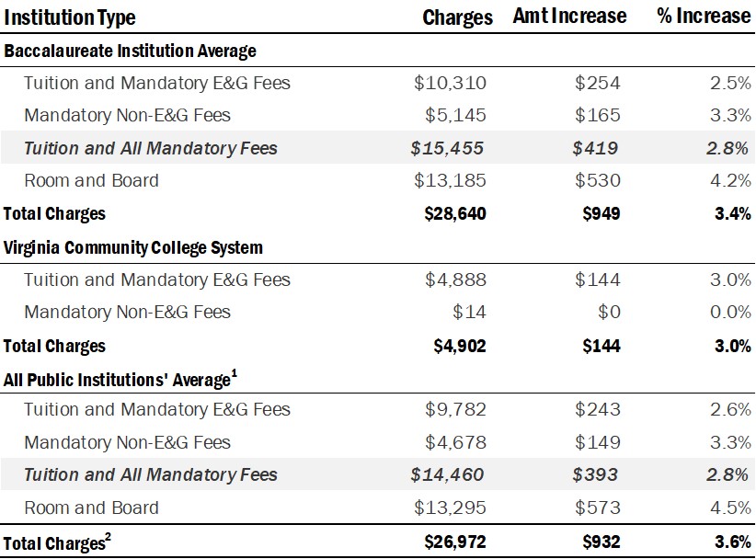Select the % Increase column header

click(x=704, y=17)
